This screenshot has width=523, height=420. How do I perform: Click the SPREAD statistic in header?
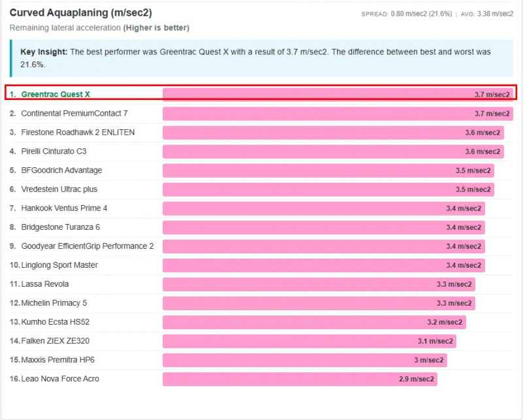pyautogui.click(x=405, y=14)
